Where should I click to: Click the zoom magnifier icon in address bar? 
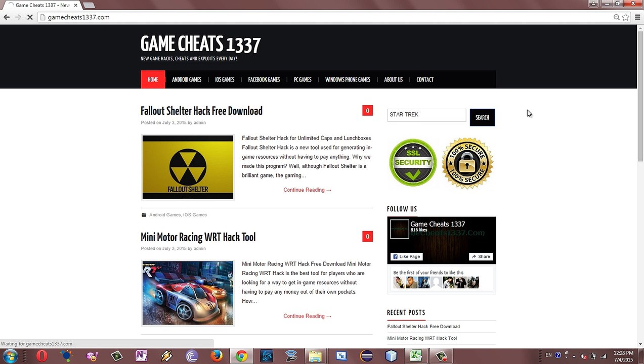(x=616, y=17)
